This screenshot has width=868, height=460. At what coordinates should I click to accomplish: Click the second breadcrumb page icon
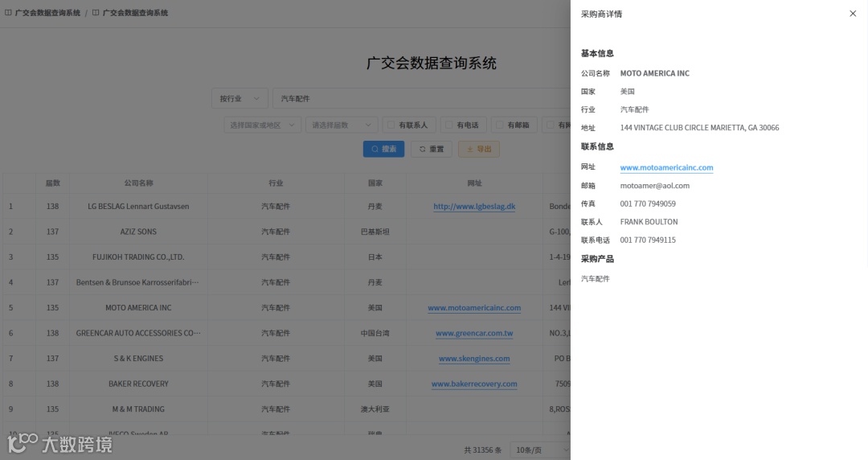96,12
